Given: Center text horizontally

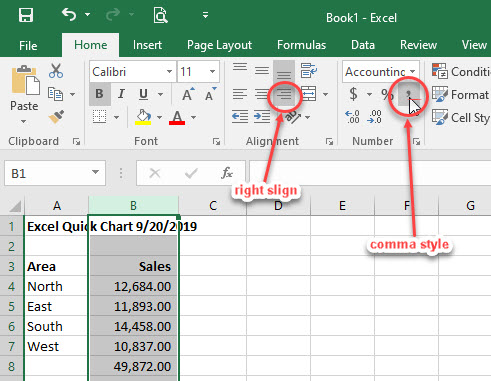Looking at the screenshot, I should pyautogui.click(x=262, y=94).
